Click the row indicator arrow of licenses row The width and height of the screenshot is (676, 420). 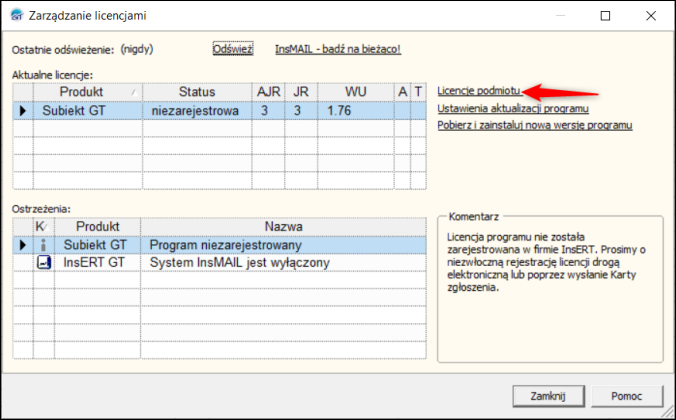click(x=23, y=111)
